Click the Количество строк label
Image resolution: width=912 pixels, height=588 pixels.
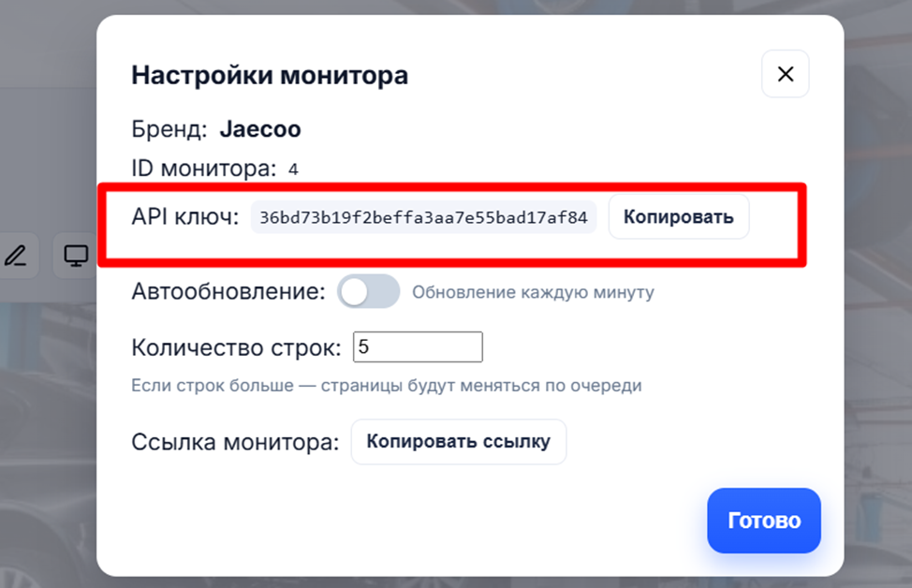(x=237, y=347)
